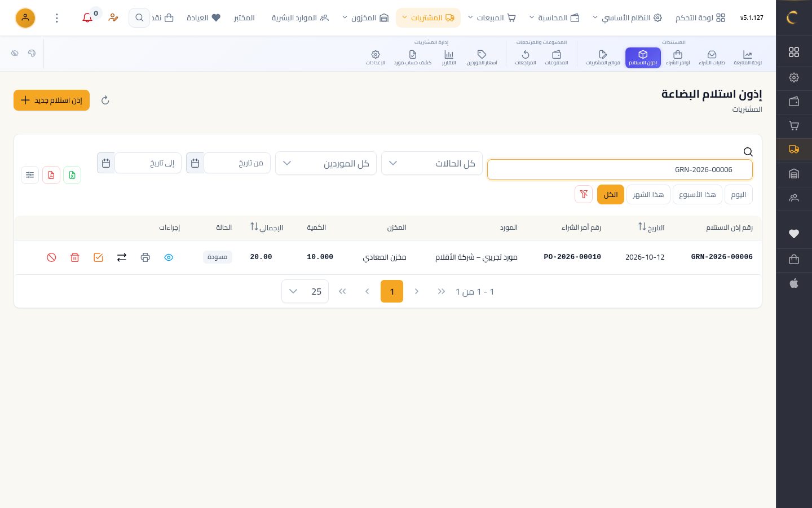View receipt GRN-2026-00006 using the eye icon

tap(169, 257)
